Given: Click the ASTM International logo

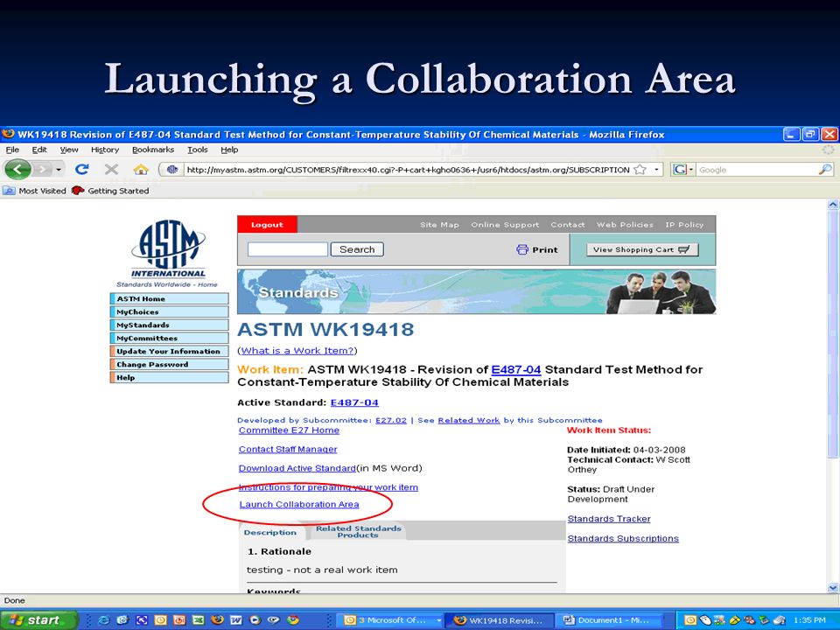Looking at the screenshot, I should coord(168,249).
